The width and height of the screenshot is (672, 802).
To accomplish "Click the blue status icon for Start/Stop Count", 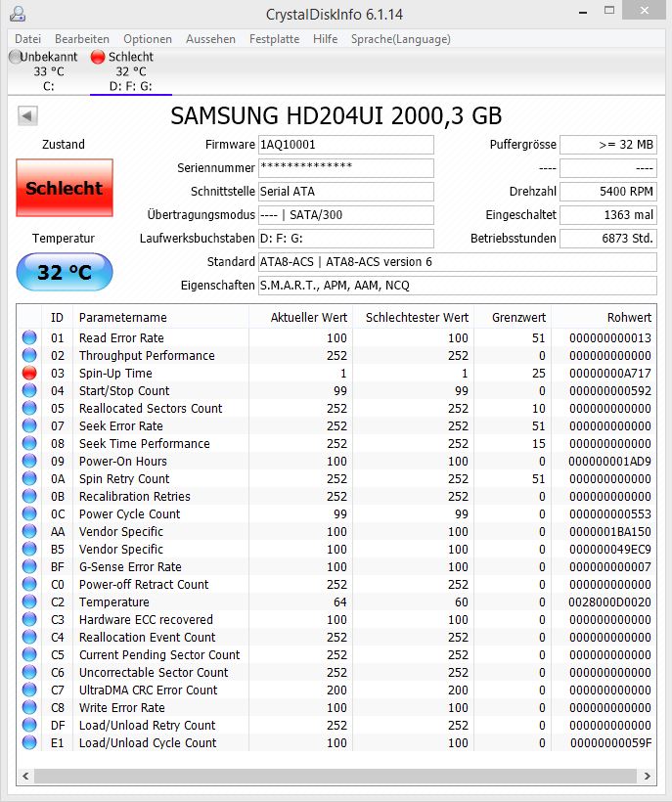I will point(29,391).
